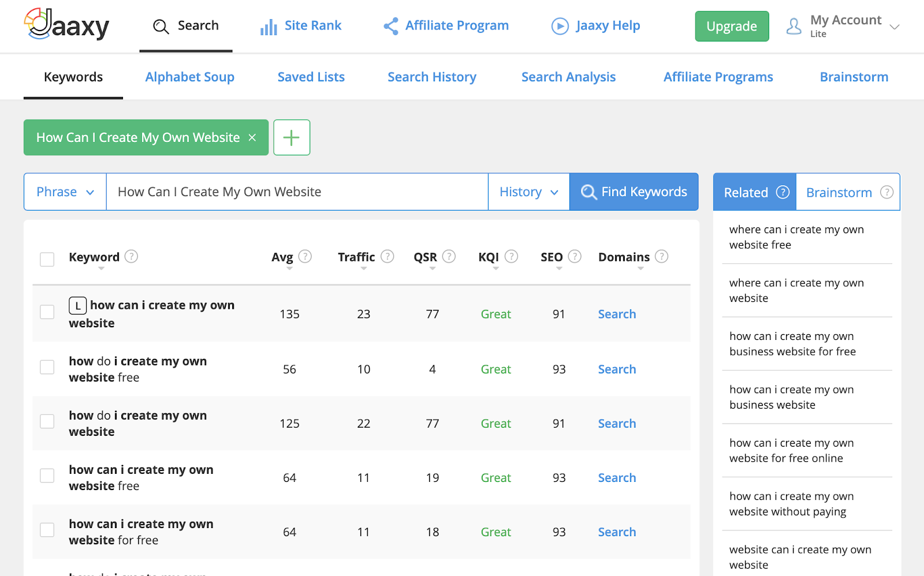Image resolution: width=924 pixels, height=576 pixels.
Task: Click the Avg column help icon
Action: 305,256
